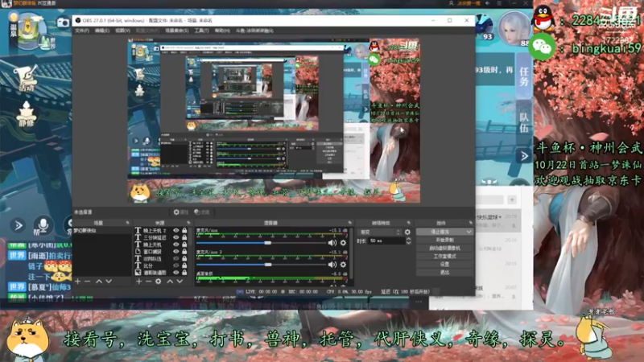This screenshot has width=644, height=362.
Task: Decrease transition duration with down arrow
Action: click(408, 243)
